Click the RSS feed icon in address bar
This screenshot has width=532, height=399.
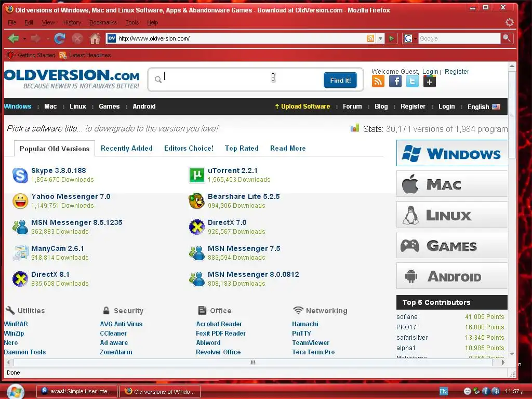(x=370, y=38)
